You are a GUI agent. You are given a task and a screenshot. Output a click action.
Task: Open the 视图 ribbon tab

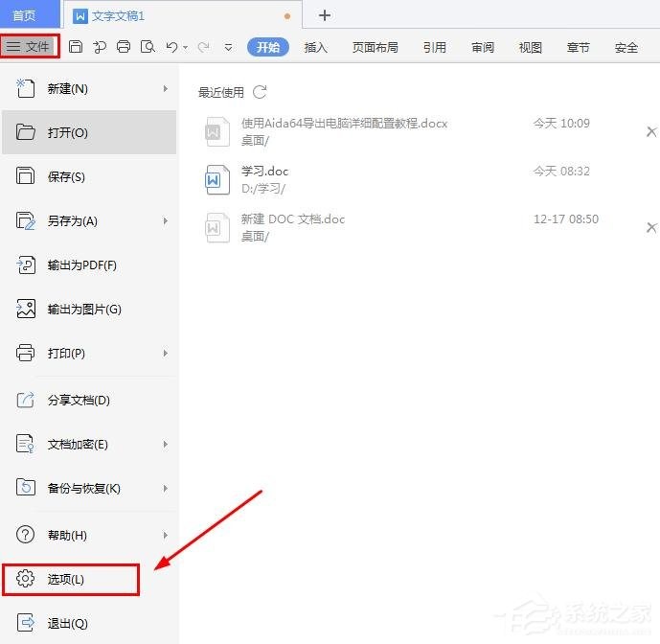531,48
